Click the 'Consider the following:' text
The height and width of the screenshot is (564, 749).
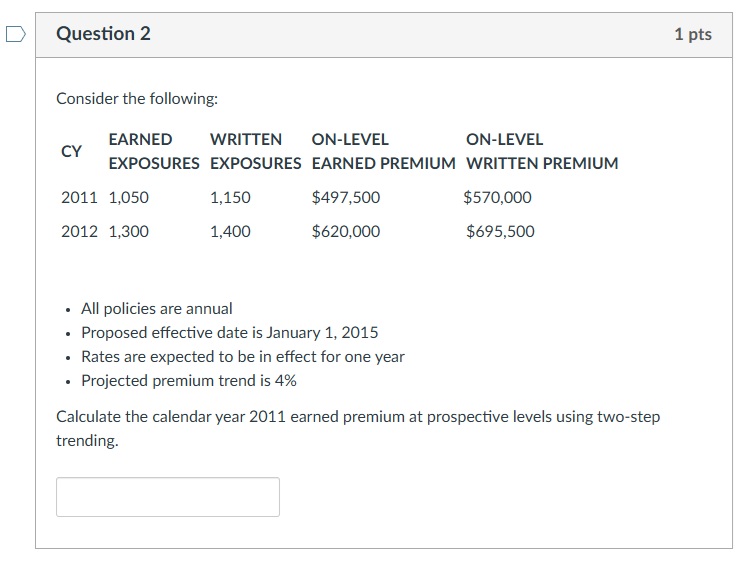click(x=137, y=99)
